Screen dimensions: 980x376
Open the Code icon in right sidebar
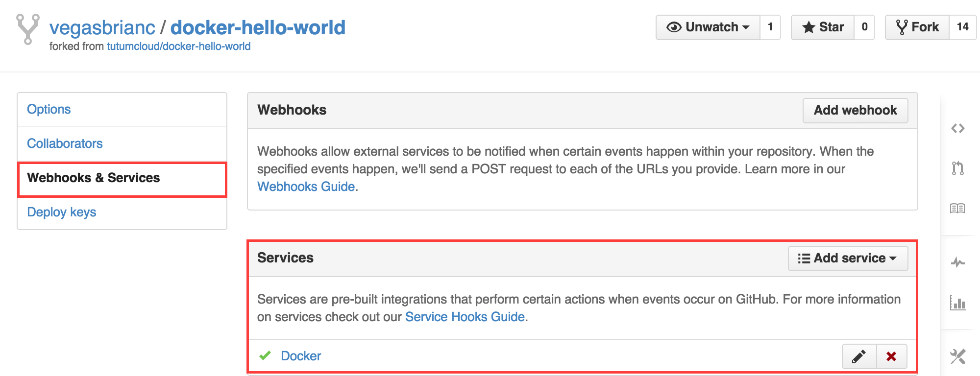click(x=957, y=128)
